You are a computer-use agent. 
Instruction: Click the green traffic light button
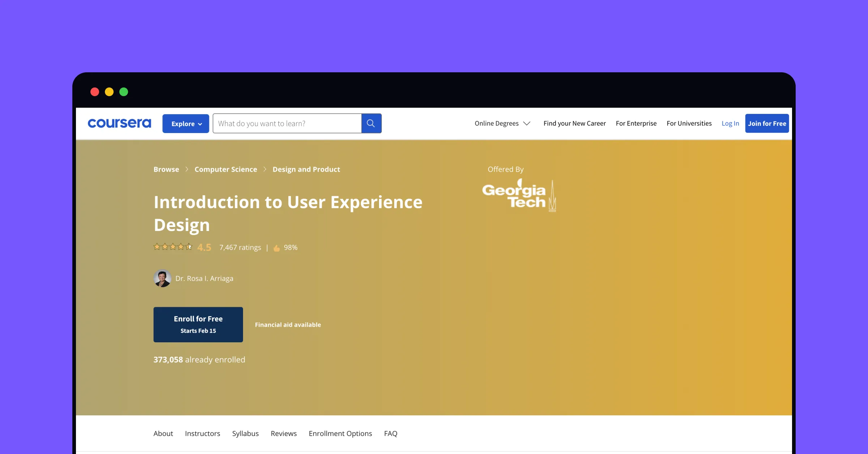click(x=124, y=92)
